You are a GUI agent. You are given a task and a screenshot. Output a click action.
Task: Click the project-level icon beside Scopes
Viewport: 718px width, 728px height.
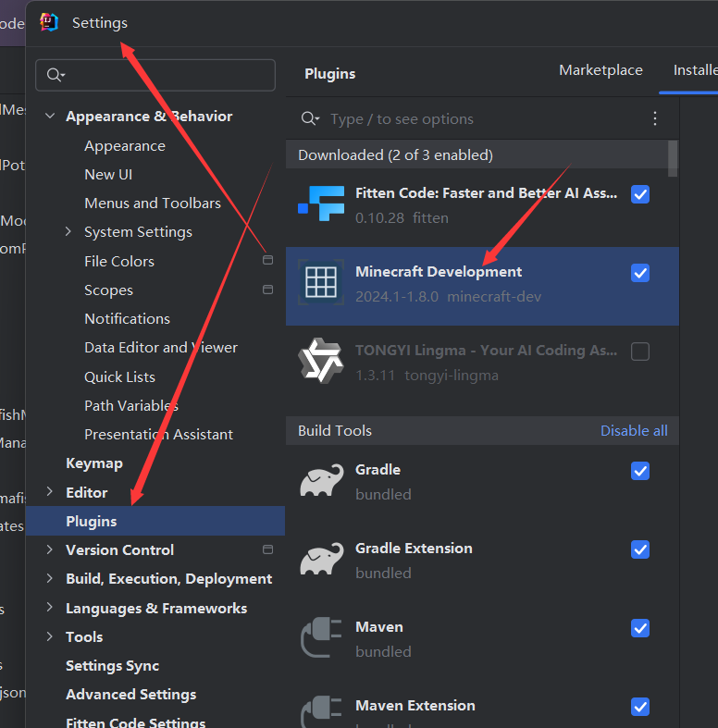[268, 290]
